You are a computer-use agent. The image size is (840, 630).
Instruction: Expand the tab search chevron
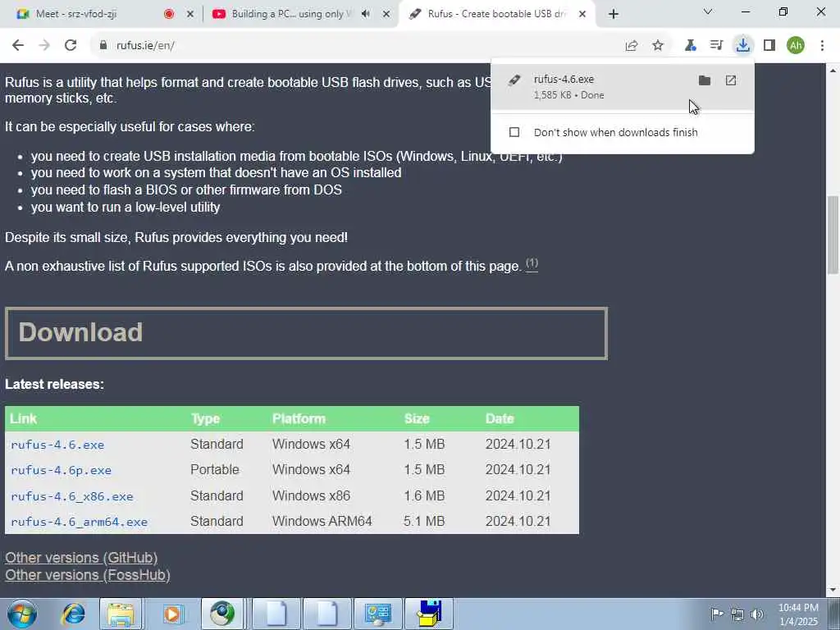[708, 11]
